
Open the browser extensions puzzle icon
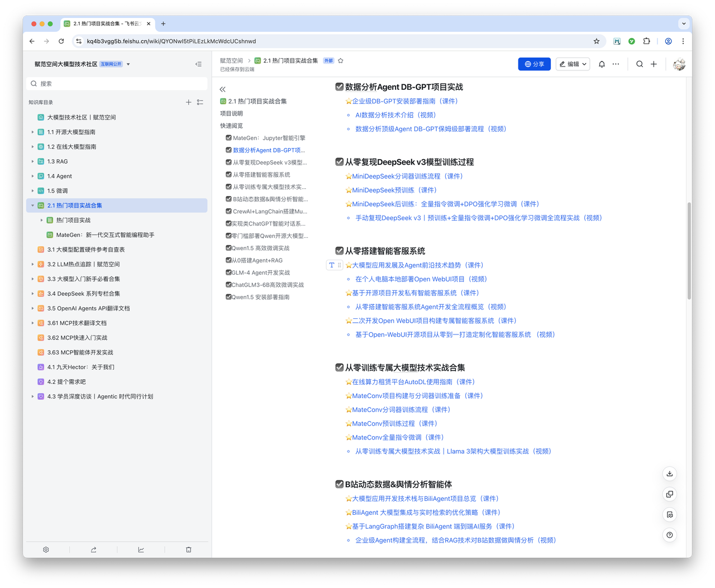pyautogui.click(x=647, y=41)
